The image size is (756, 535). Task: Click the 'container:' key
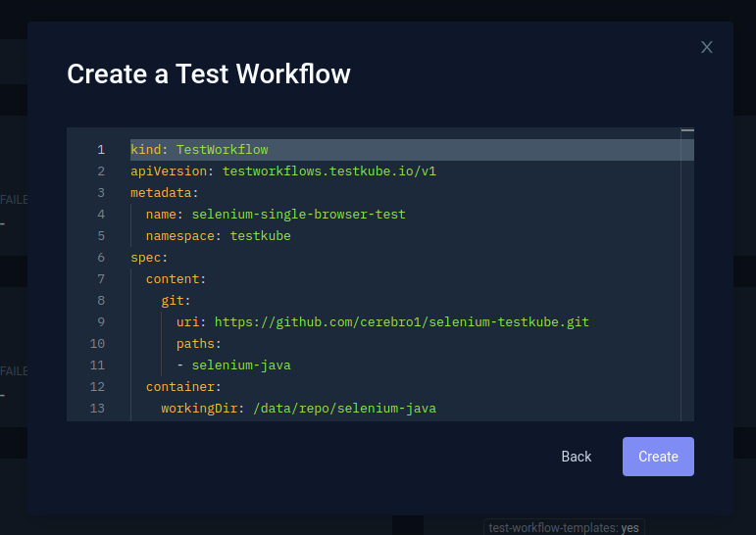click(183, 386)
